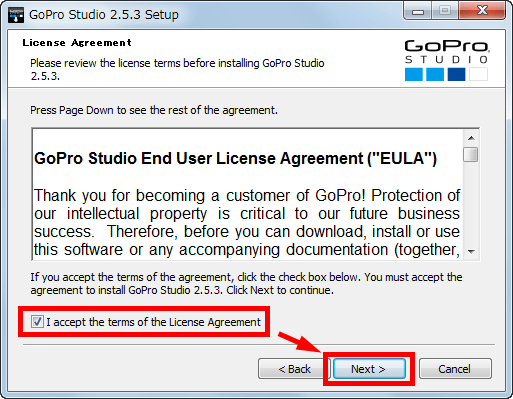Click the scrollbar track below the thumb
The image size is (513, 399).
[x=471, y=203]
